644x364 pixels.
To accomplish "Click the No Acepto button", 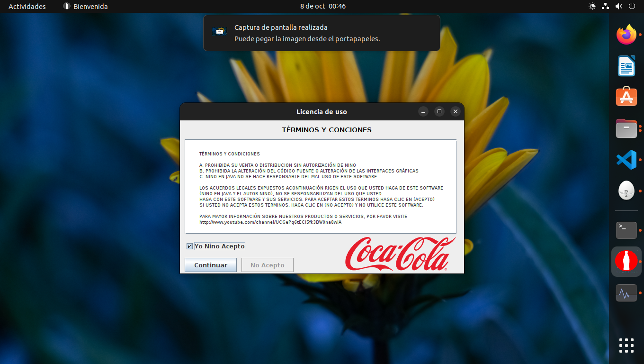I will (x=268, y=265).
